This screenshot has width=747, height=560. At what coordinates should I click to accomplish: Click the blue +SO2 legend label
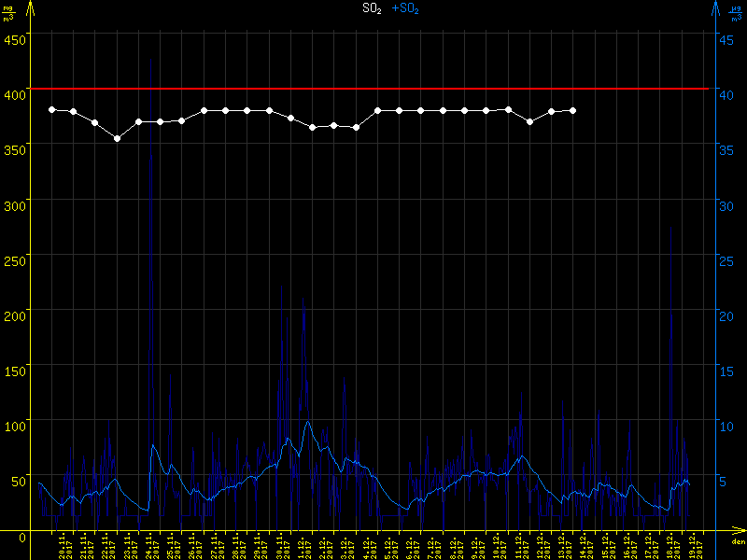404,8
